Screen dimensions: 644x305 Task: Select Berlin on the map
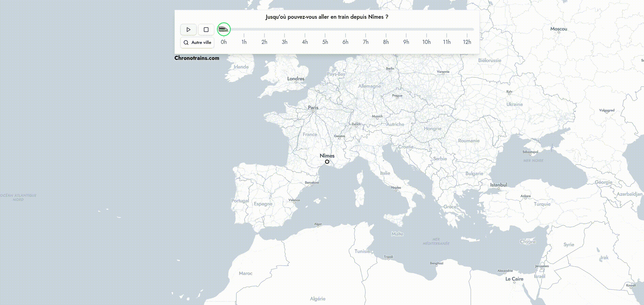click(x=390, y=69)
